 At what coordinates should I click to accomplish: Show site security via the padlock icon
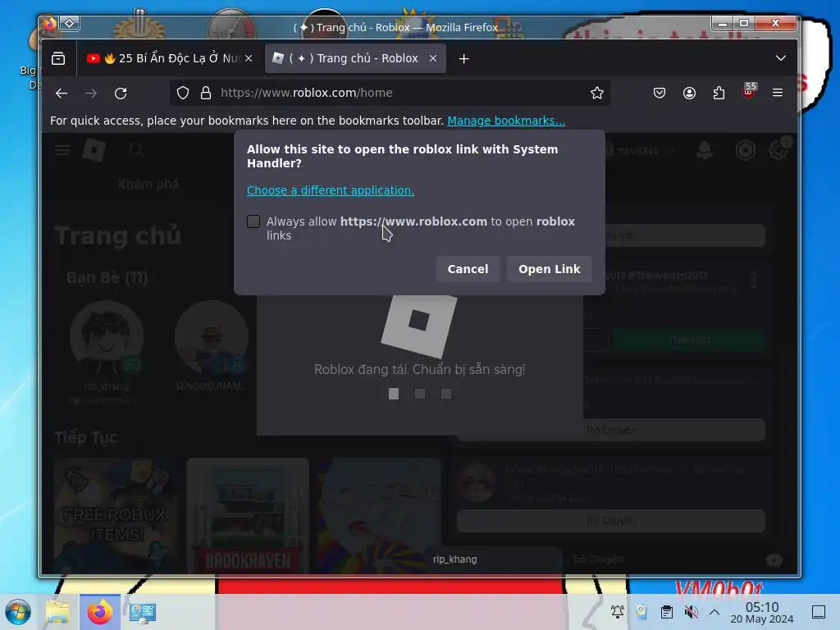pos(206,93)
